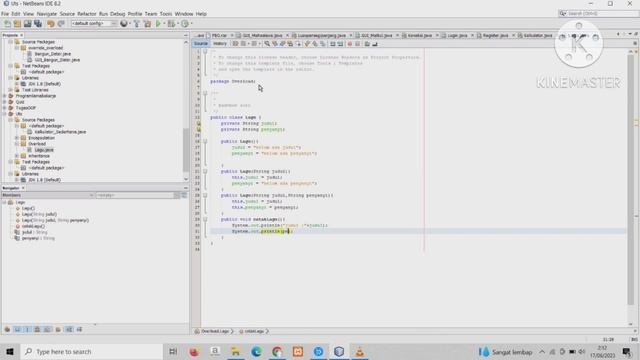Run the project with green play icon

158,24
